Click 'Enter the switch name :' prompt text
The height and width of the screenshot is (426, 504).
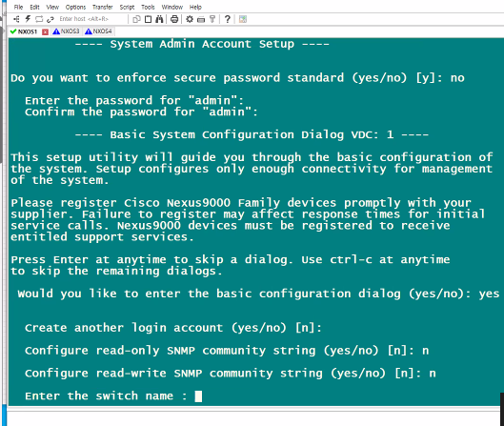106,396
